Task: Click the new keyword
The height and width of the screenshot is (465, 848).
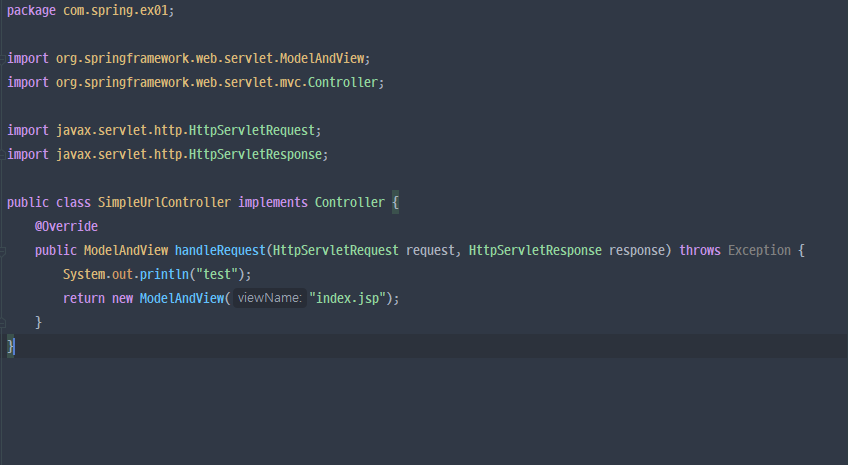Action: point(122,298)
